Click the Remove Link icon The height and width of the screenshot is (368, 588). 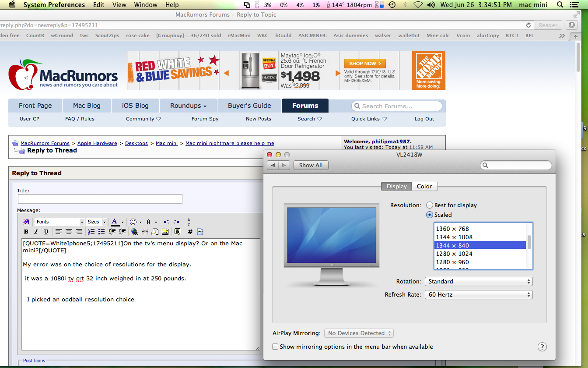145,232
